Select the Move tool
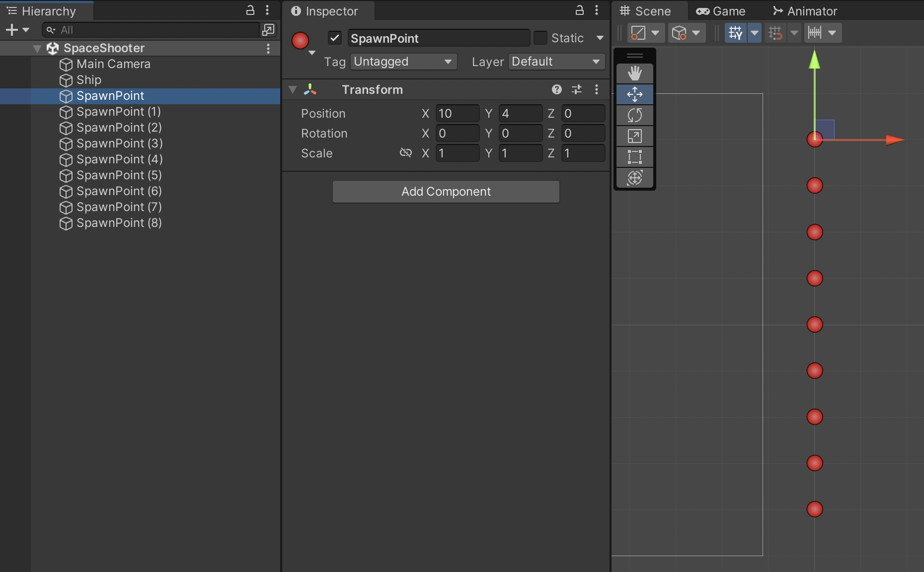The height and width of the screenshot is (572, 924). [634, 94]
